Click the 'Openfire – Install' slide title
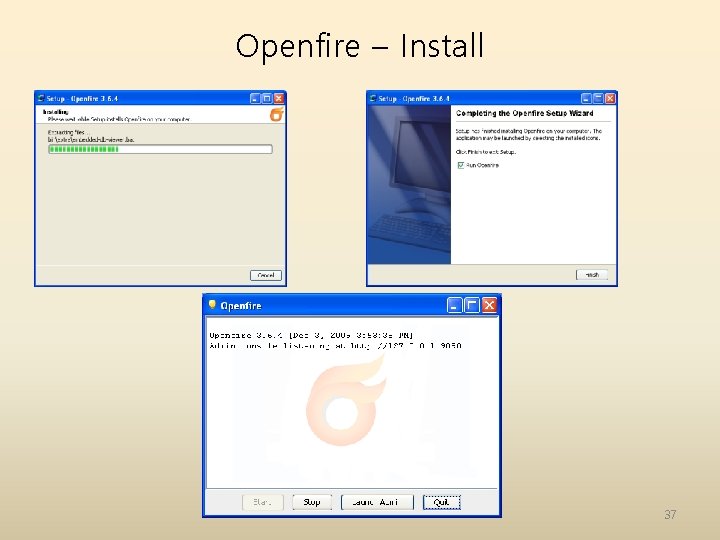This screenshot has height=540, width=720. tap(360, 46)
